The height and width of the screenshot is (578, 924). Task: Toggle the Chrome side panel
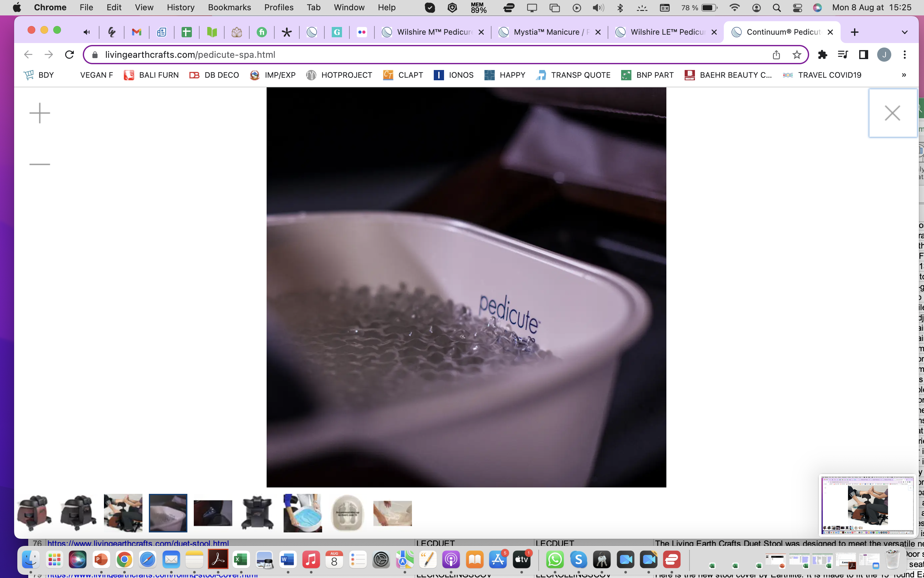[x=863, y=55]
